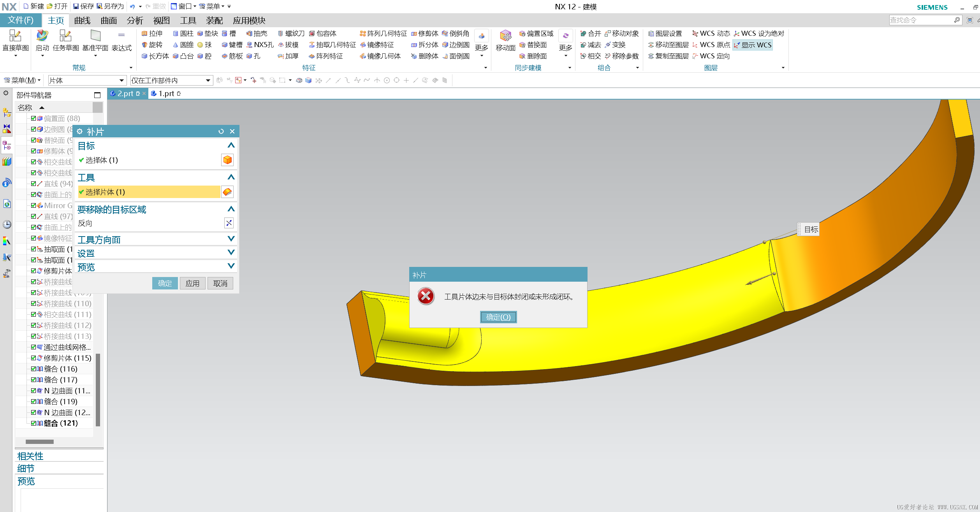Uncheck the 缝合 (121) feature checkbox
The image size is (980, 512).
[33, 423]
